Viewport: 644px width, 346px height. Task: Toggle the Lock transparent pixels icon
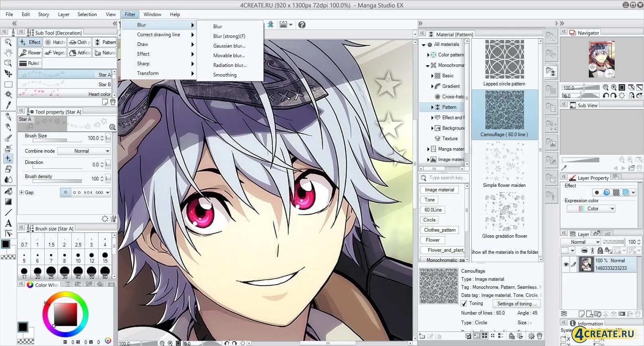click(x=608, y=251)
